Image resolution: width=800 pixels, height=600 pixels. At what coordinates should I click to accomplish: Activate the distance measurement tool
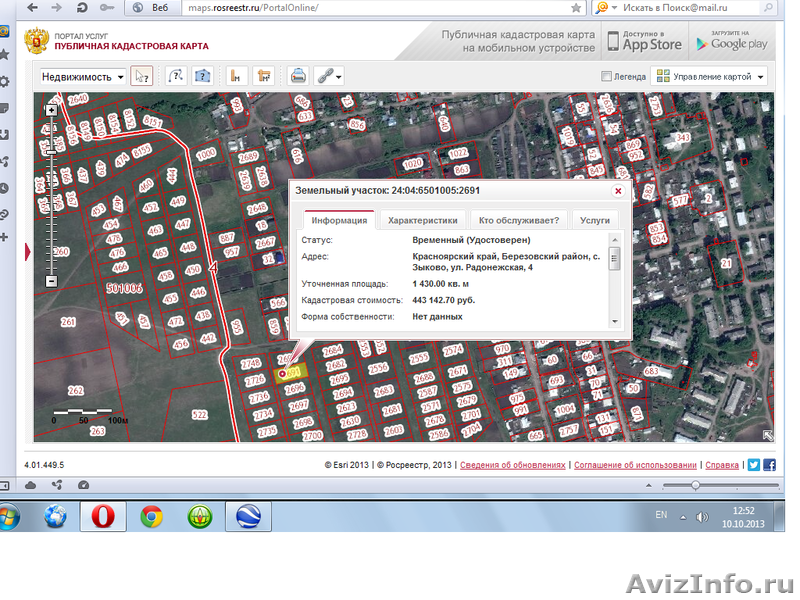(x=236, y=77)
